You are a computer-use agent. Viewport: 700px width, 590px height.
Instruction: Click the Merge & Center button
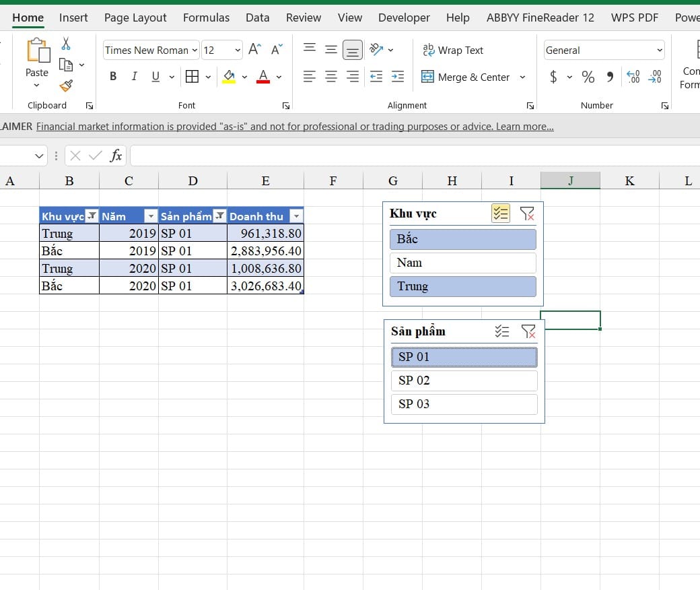pyautogui.click(x=465, y=77)
